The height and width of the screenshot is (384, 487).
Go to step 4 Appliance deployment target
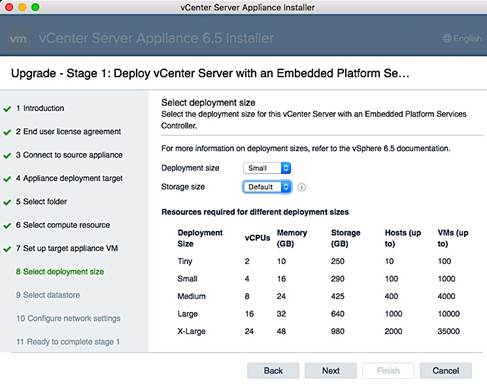pos(69,178)
